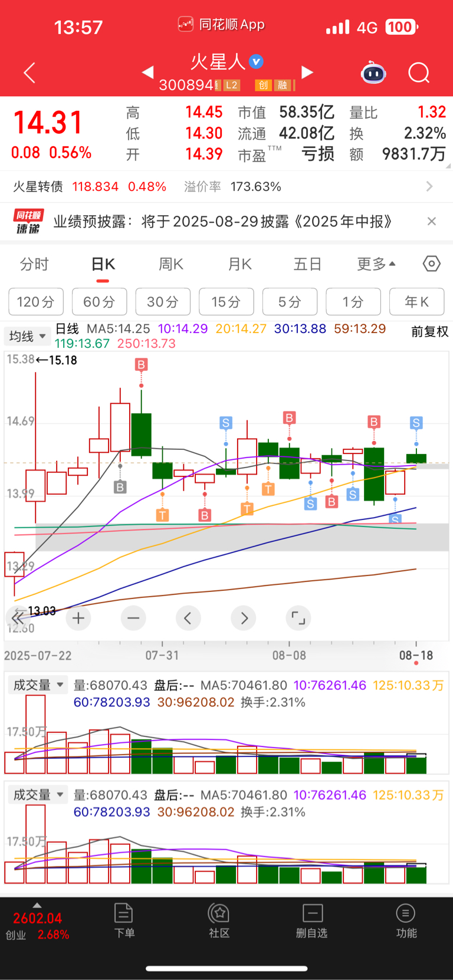Tap 流通 42.08亿 value

point(307,133)
